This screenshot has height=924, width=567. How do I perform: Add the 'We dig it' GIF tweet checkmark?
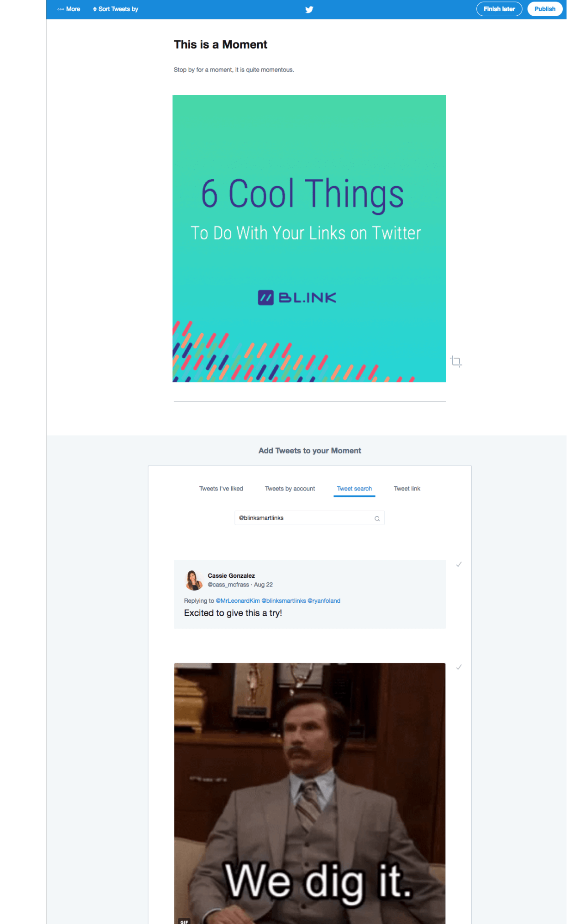[x=459, y=667]
